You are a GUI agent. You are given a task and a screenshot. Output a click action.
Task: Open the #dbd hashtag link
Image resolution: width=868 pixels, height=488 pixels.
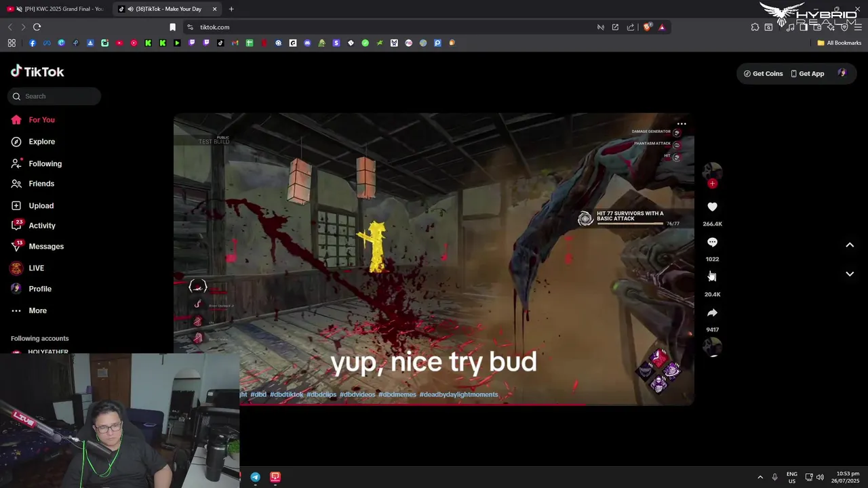pyautogui.click(x=258, y=394)
